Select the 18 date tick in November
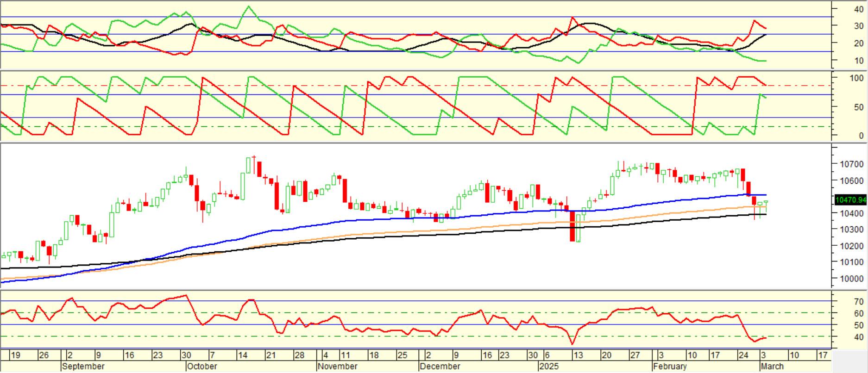 [x=373, y=355]
